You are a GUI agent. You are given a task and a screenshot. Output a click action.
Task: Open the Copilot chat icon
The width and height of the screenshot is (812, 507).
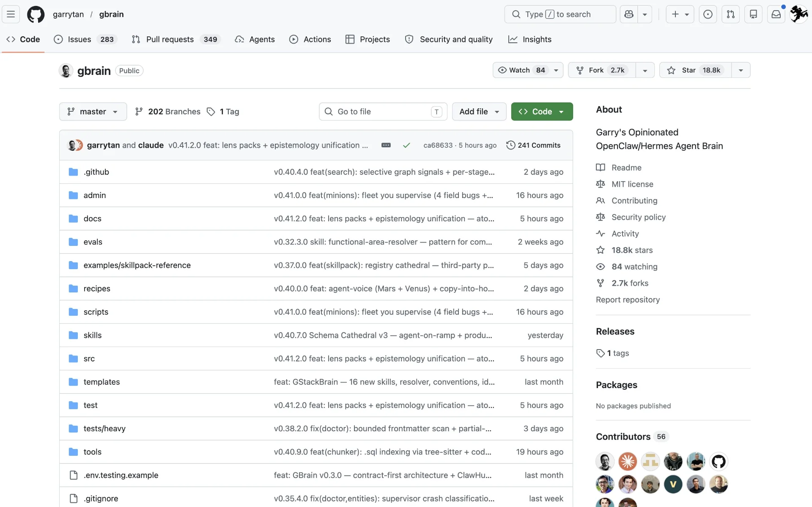(x=629, y=14)
